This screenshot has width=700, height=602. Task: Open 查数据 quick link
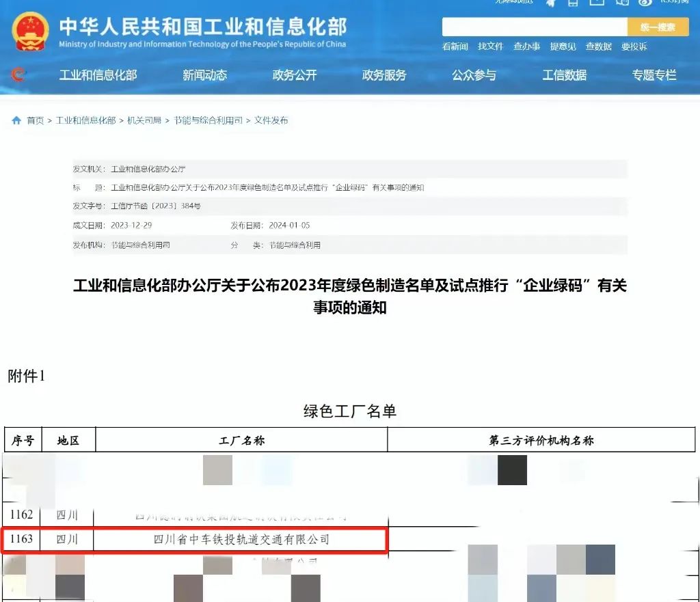coord(599,46)
